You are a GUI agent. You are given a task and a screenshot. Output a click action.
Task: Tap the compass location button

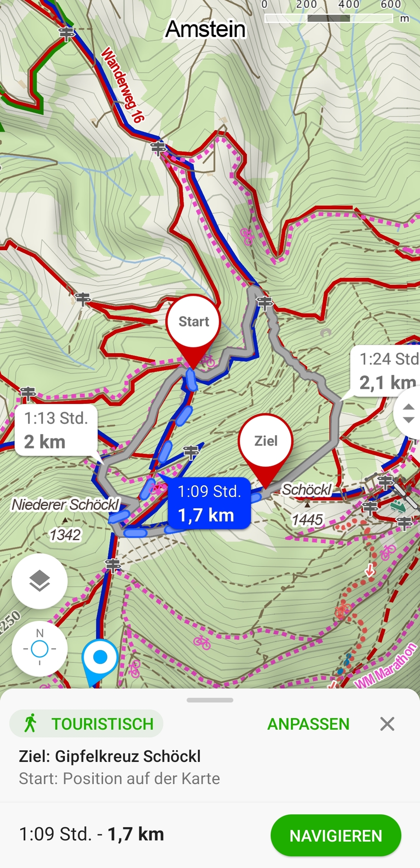click(x=40, y=648)
